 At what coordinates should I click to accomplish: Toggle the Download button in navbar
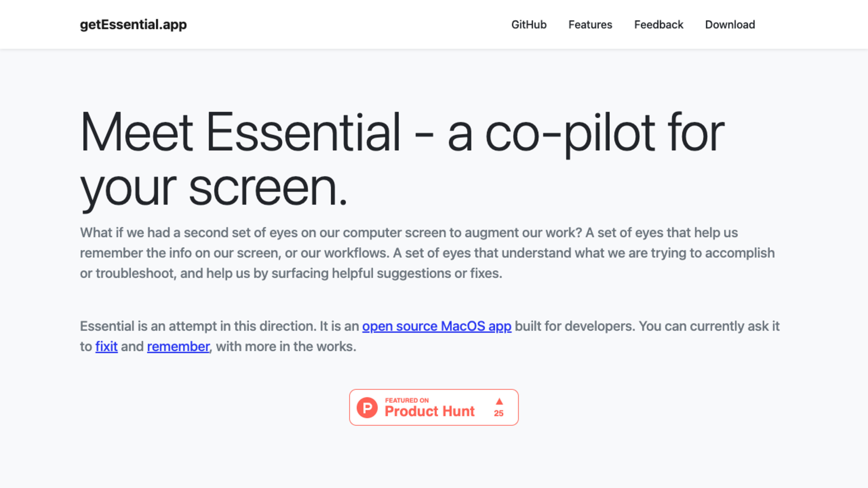(x=730, y=24)
